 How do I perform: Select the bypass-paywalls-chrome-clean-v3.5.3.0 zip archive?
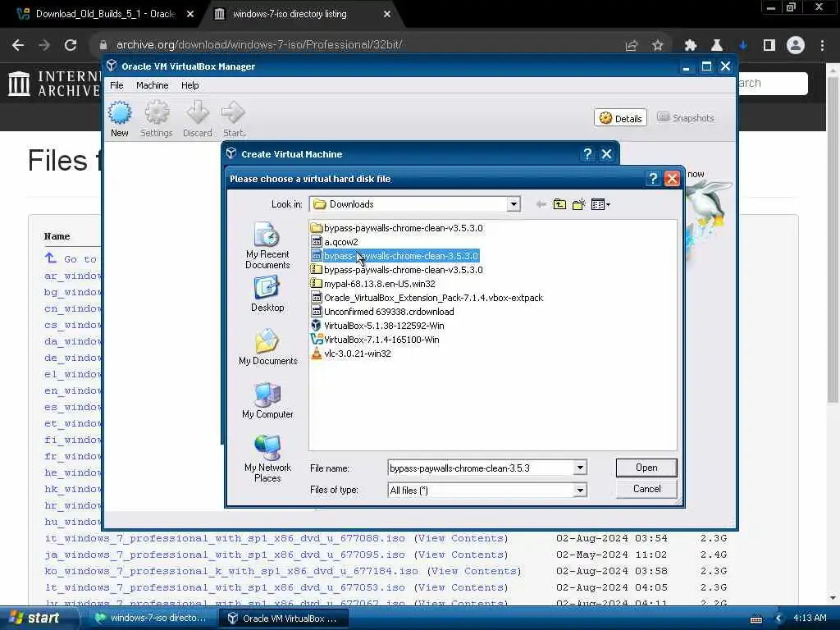click(x=397, y=269)
